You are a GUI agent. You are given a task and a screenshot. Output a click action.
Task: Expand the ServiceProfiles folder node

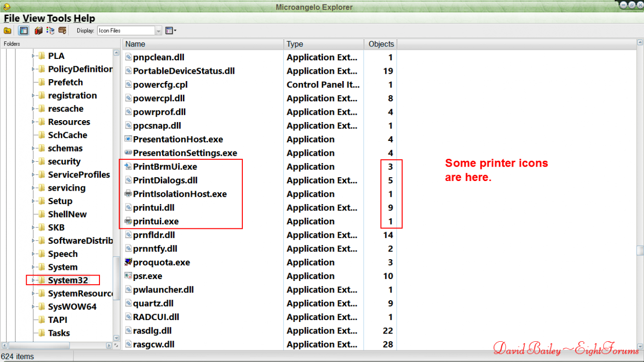click(x=34, y=175)
